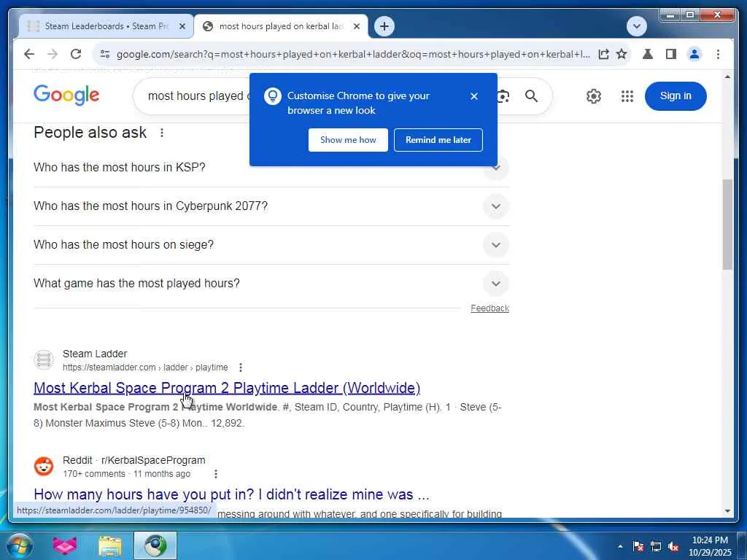Image resolution: width=747 pixels, height=560 pixels.
Task: Open Action Center flag icon
Action: (x=638, y=546)
